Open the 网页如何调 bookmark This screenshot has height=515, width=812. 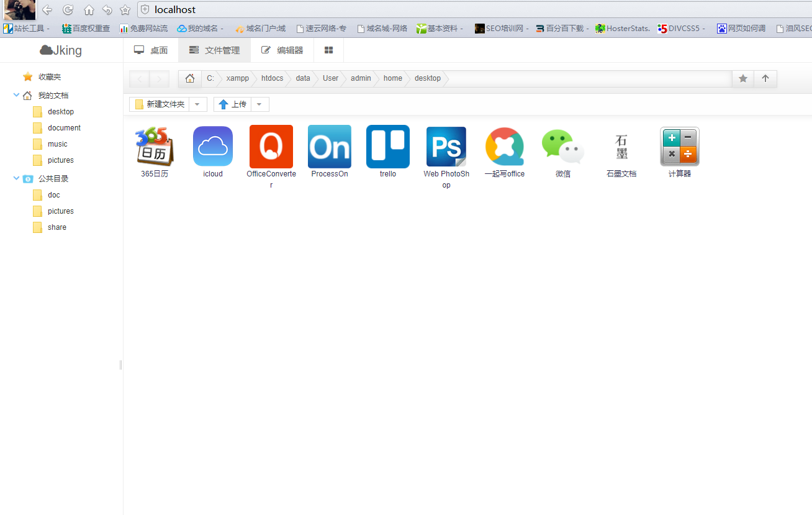[741, 29]
